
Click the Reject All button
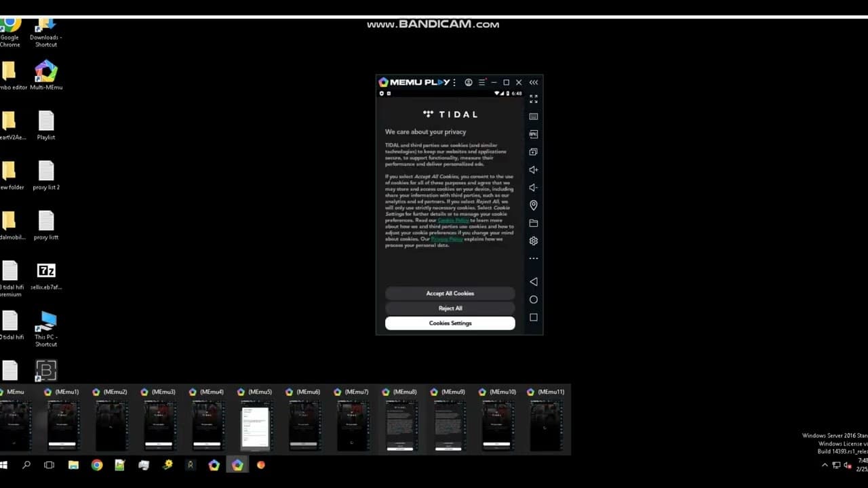pos(450,308)
